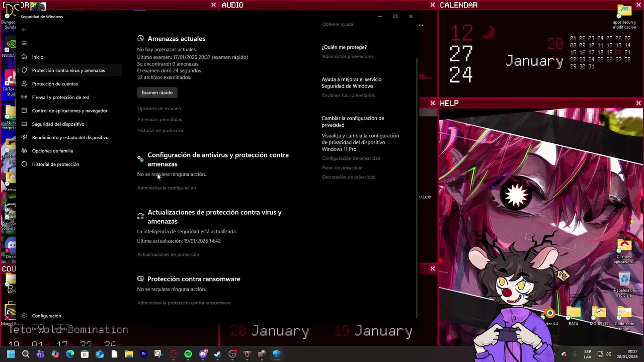Open Historial de protección link under Amenazas

[x=161, y=131]
